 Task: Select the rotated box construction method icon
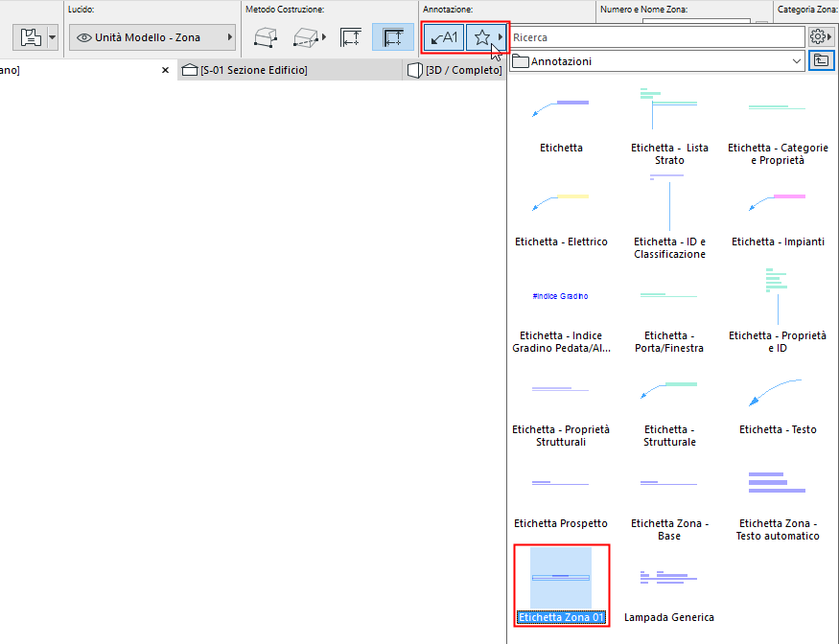point(305,37)
